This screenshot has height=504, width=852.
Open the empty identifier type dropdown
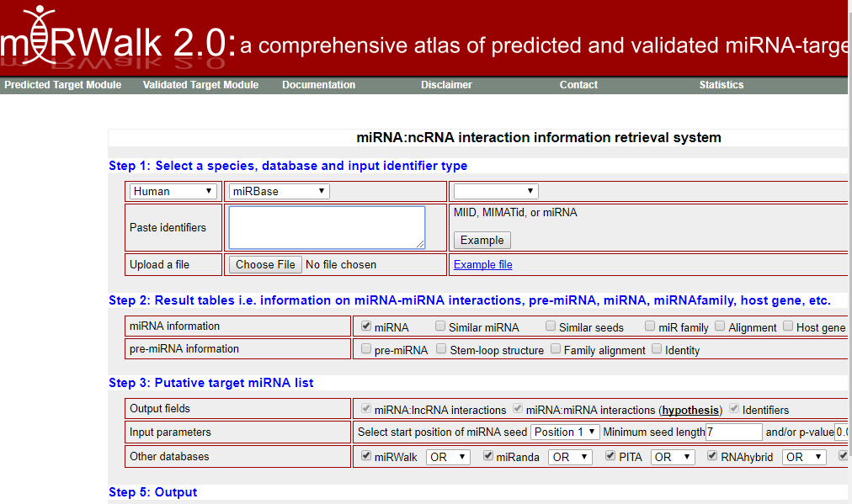pyautogui.click(x=495, y=191)
